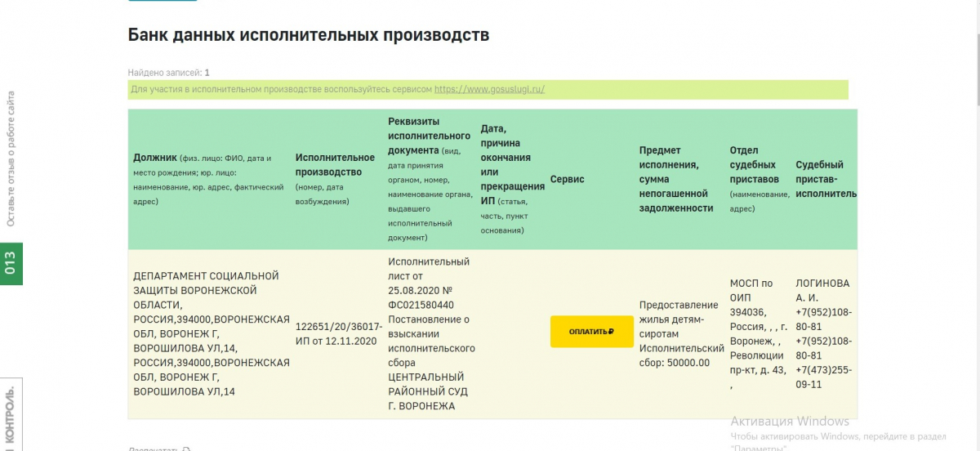Image resolution: width=980 pixels, height=451 pixels.
Task: Open the green 013 side tab
Action: pos(11,263)
